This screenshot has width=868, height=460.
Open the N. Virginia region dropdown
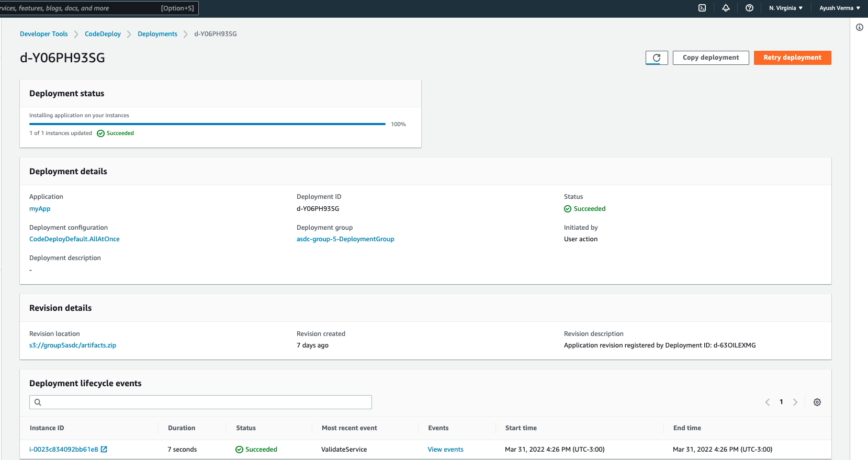click(x=785, y=8)
